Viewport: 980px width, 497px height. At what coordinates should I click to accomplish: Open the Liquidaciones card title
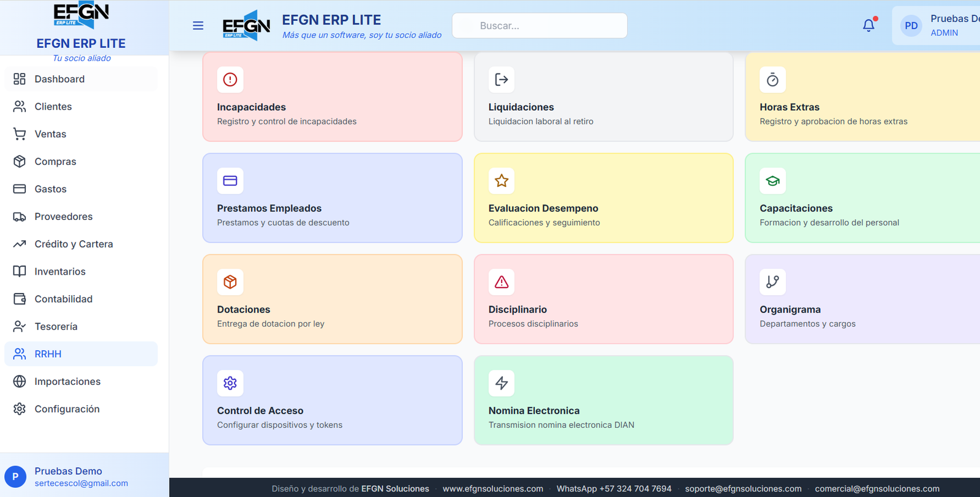521,107
